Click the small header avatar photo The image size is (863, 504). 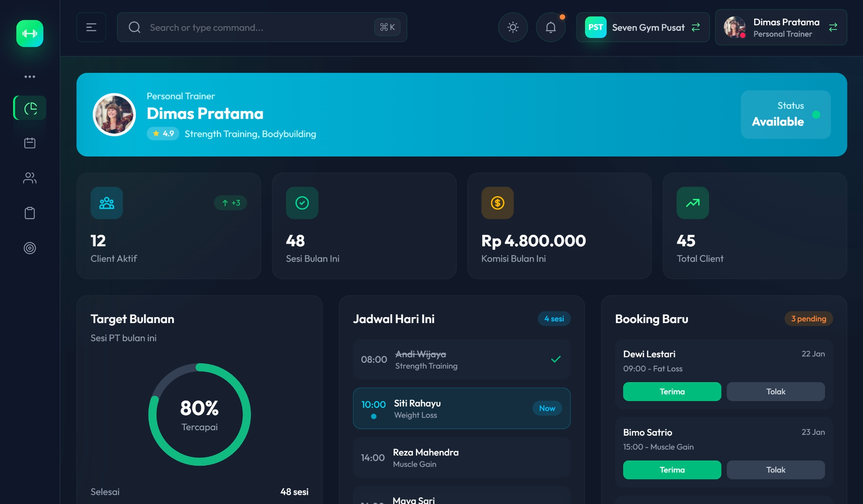click(x=734, y=27)
